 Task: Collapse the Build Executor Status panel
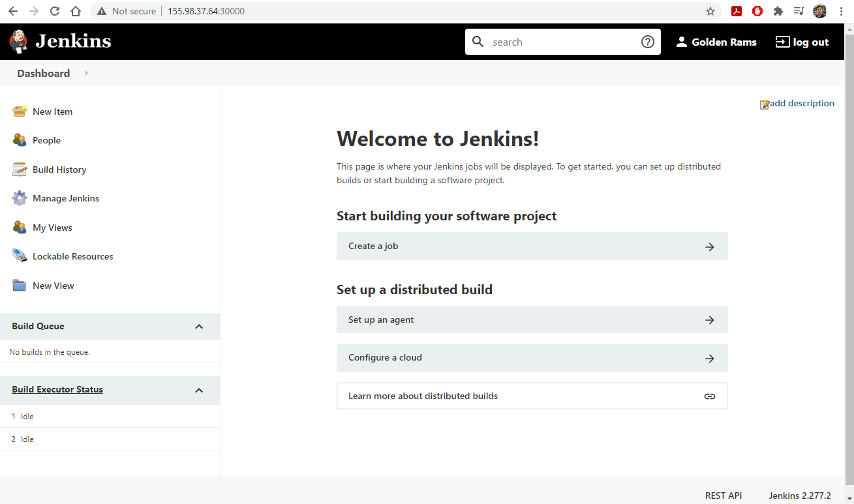point(199,391)
